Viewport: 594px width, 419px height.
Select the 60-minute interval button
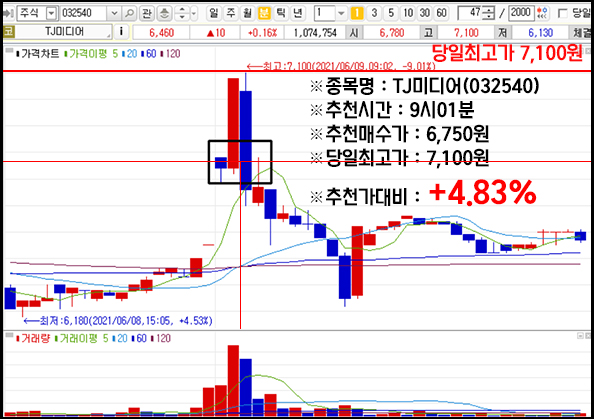tap(441, 13)
